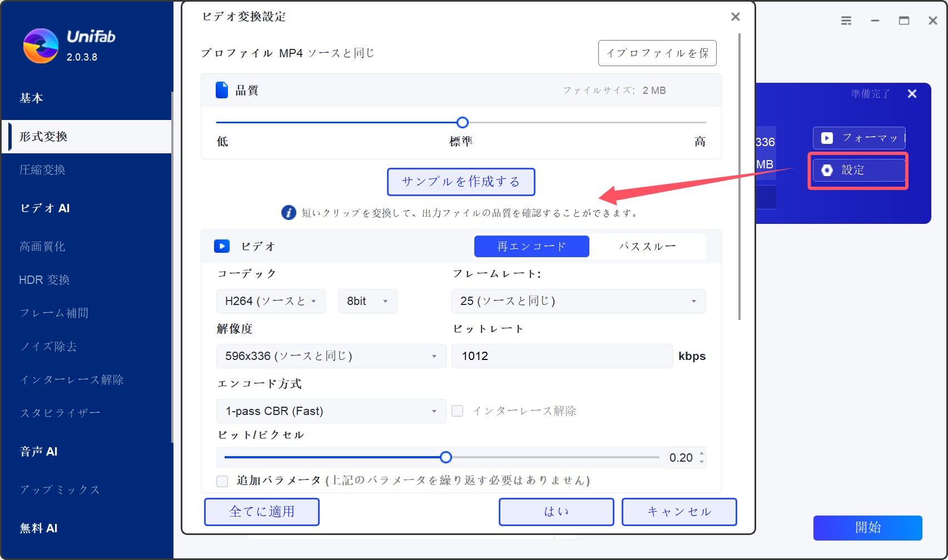Open the 596x336 解像度 dropdown
The image size is (948, 560).
click(331, 356)
